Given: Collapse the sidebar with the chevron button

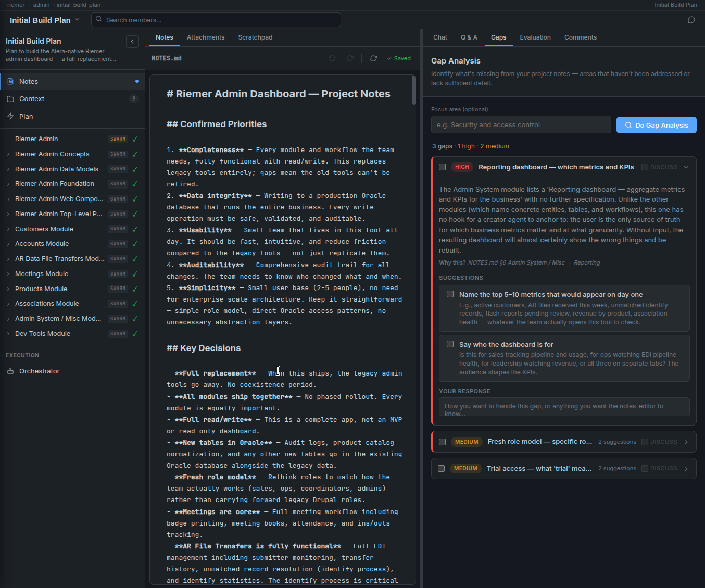Looking at the screenshot, I should (132, 42).
